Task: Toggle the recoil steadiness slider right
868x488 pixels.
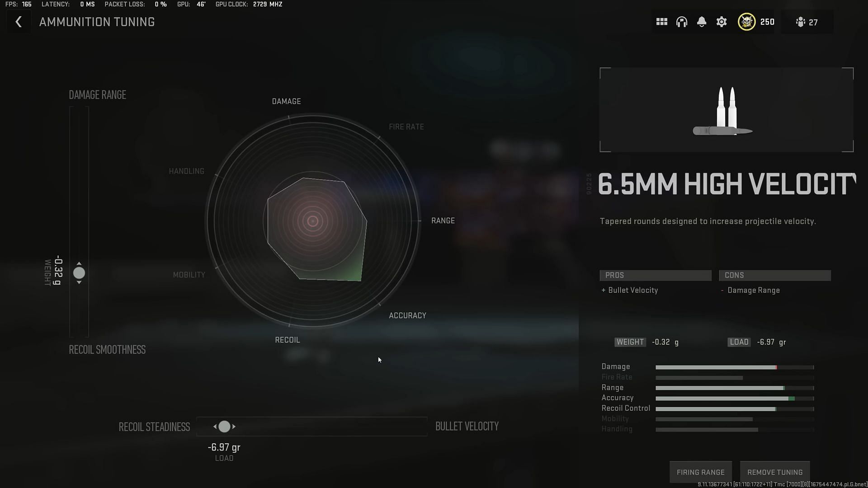Action: pyautogui.click(x=234, y=426)
